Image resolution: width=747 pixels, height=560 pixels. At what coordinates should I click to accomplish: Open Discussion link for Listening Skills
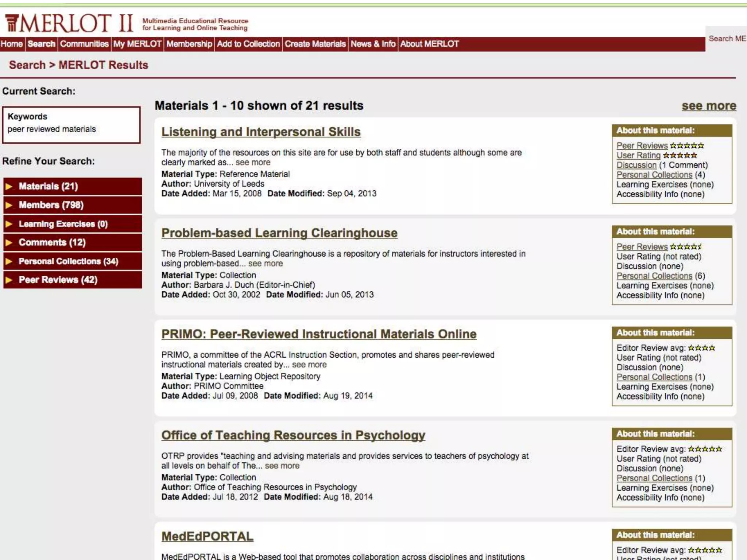click(x=636, y=165)
